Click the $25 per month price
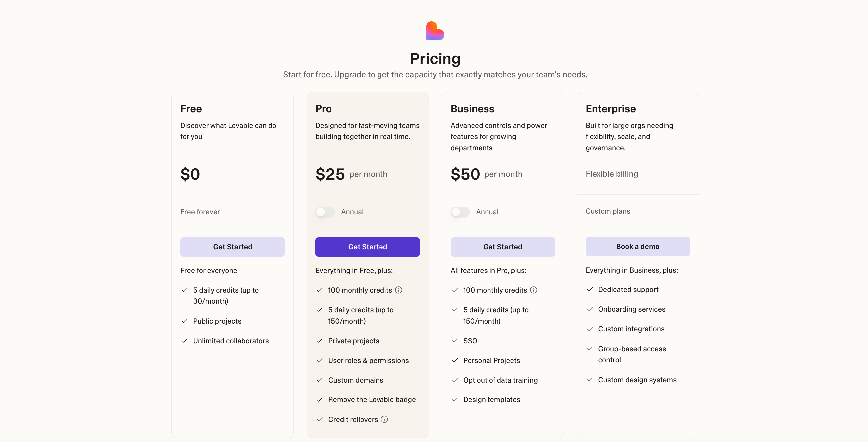Screen dimensions: 868x442 [x=352, y=174]
